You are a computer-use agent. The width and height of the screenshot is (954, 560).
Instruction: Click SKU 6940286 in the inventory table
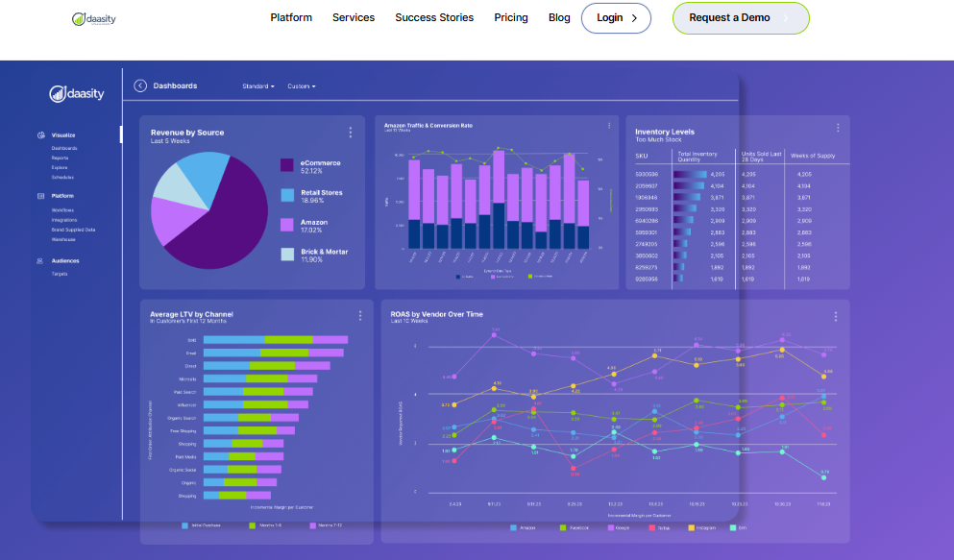647,221
